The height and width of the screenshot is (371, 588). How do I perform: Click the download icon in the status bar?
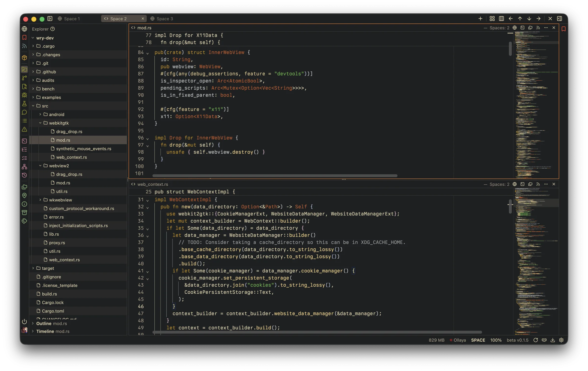pos(553,340)
